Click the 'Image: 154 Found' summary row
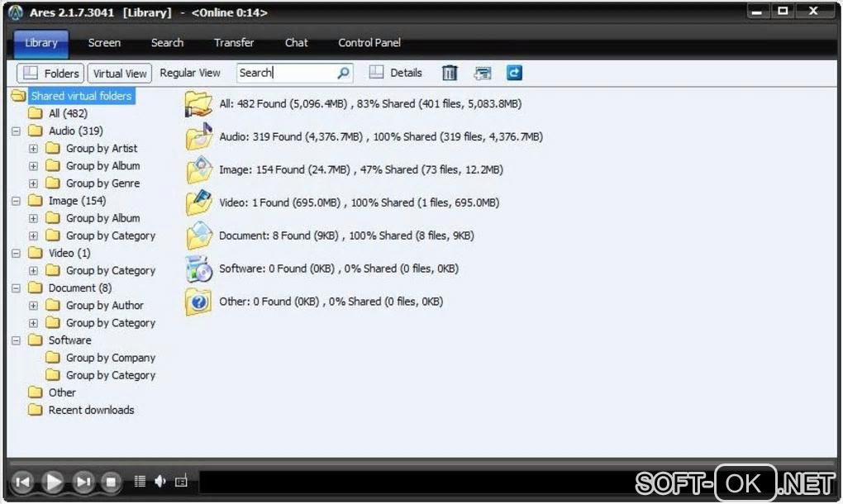Screen dimensions: 843x504 360,170
